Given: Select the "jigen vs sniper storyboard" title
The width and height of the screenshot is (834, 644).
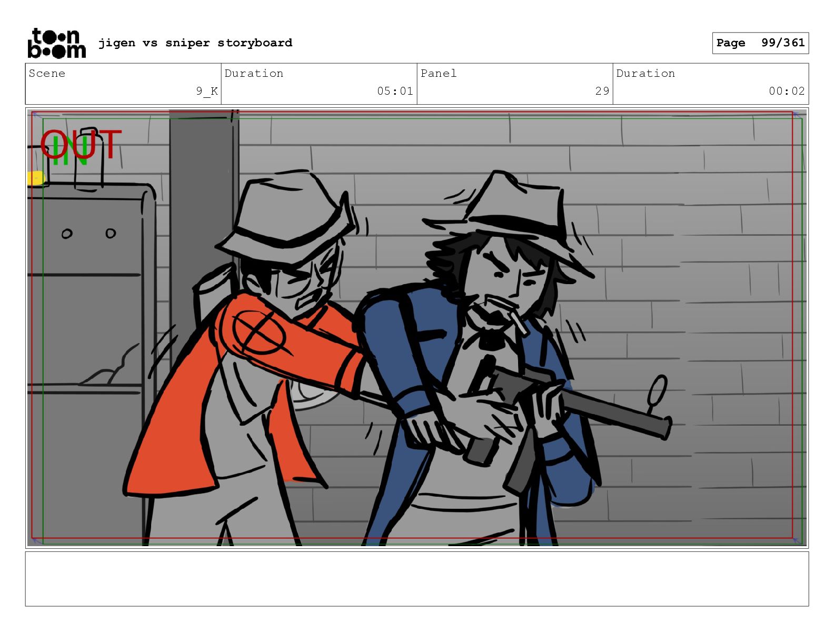Looking at the screenshot, I should click(195, 43).
